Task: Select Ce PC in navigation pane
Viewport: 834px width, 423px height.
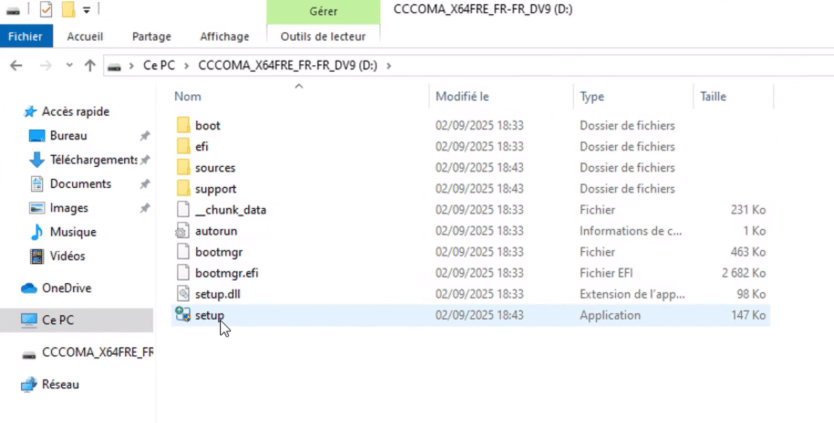Action: pos(58,320)
